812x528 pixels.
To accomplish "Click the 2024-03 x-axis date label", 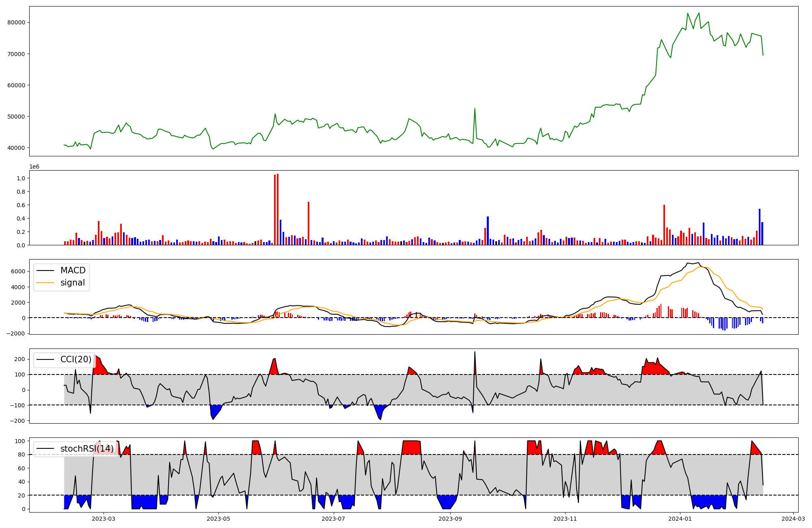I will tap(793, 519).
